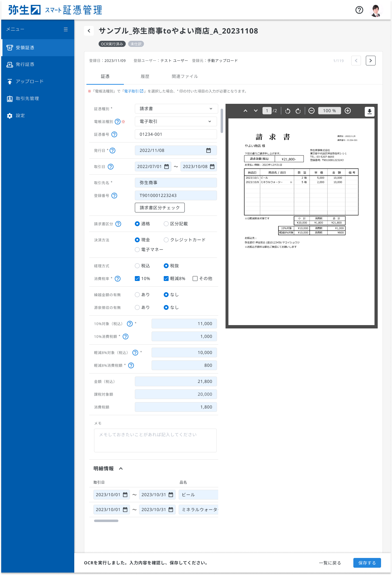
Task: Click the 請求書区分チェック button
Action: tap(160, 208)
